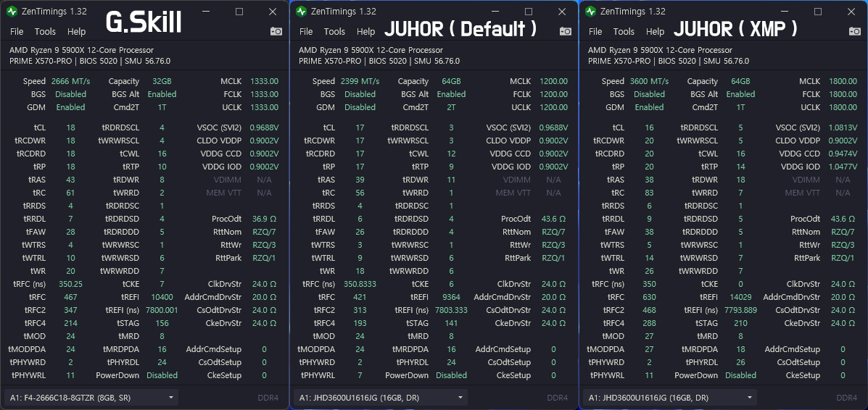
Task: Open File menu in G.Skill window
Action: click(x=17, y=32)
